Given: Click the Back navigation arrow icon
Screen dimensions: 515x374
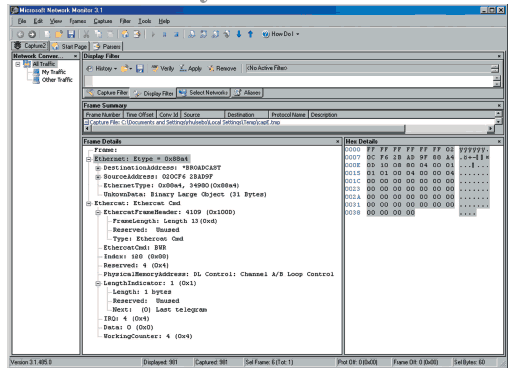Looking at the screenshot, I should pos(20,34).
